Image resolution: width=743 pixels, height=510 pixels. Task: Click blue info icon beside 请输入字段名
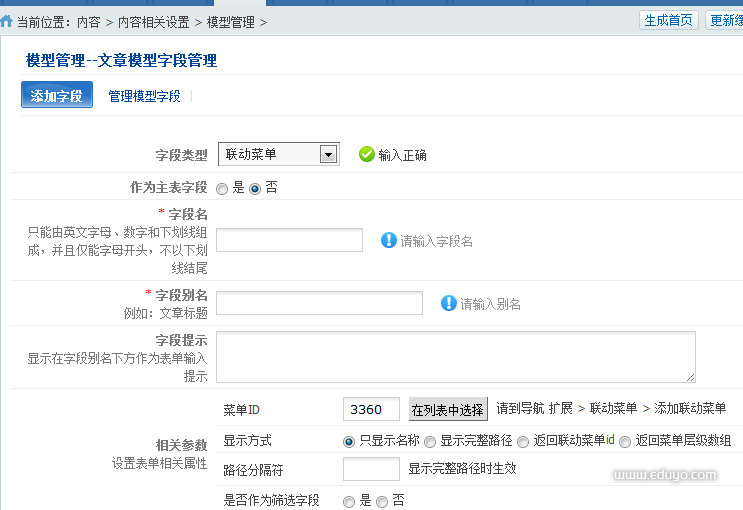(x=389, y=240)
